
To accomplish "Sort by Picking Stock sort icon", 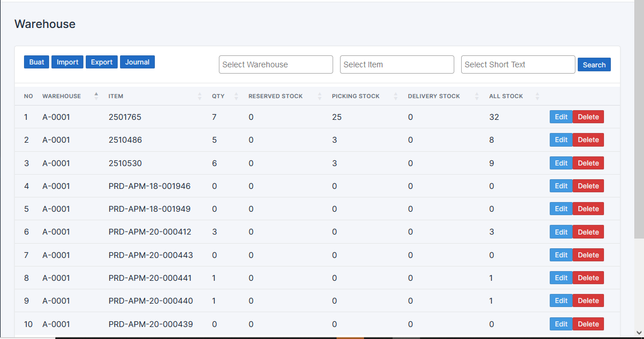I will point(395,96).
